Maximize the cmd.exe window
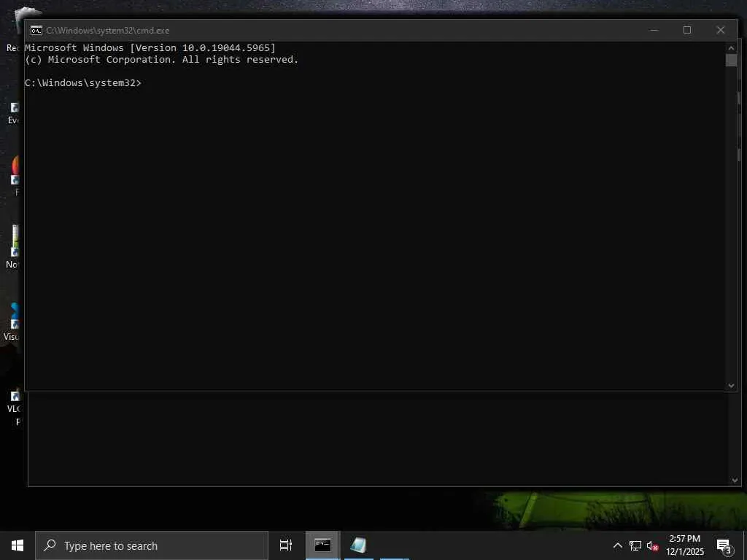The image size is (747, 560). [x=687, y=30]
